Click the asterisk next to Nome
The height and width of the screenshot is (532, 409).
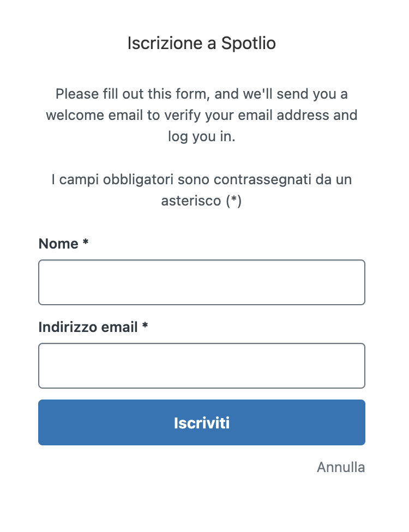[x=86, y=242]
